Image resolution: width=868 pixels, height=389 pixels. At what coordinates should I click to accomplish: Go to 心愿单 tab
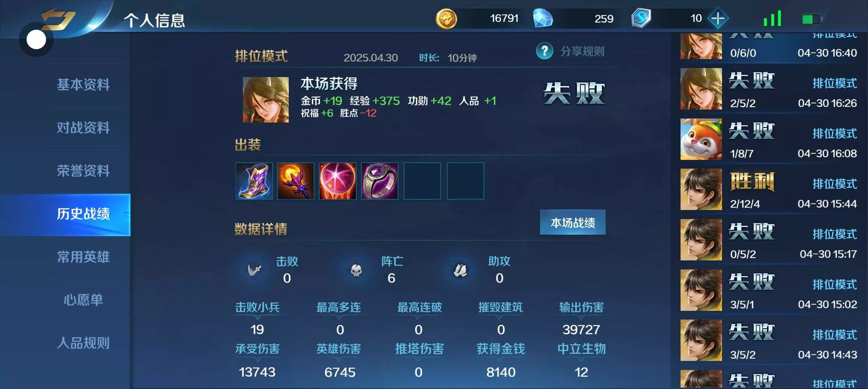coord(83,300)
